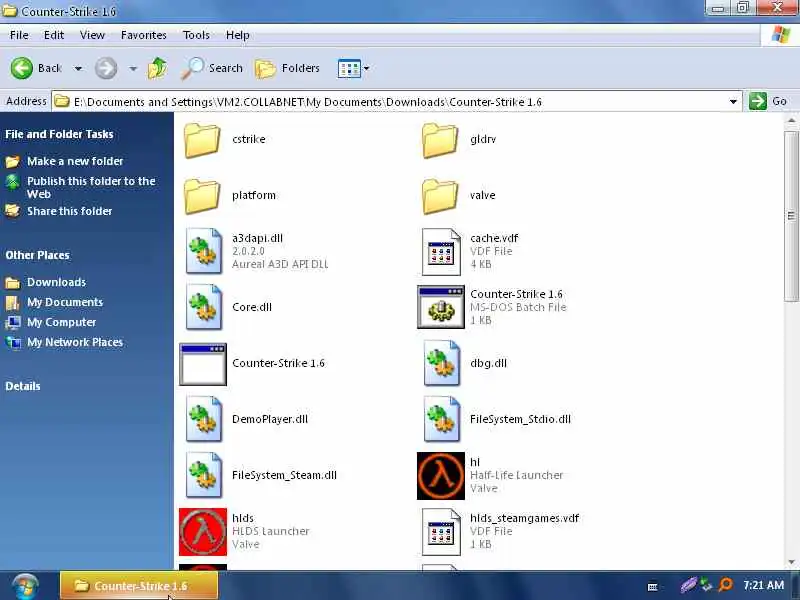Click the Go button

(x=768, y=101)
